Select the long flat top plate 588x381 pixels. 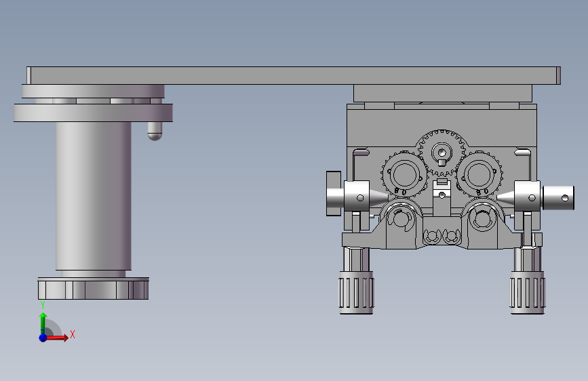coord(294,75)
